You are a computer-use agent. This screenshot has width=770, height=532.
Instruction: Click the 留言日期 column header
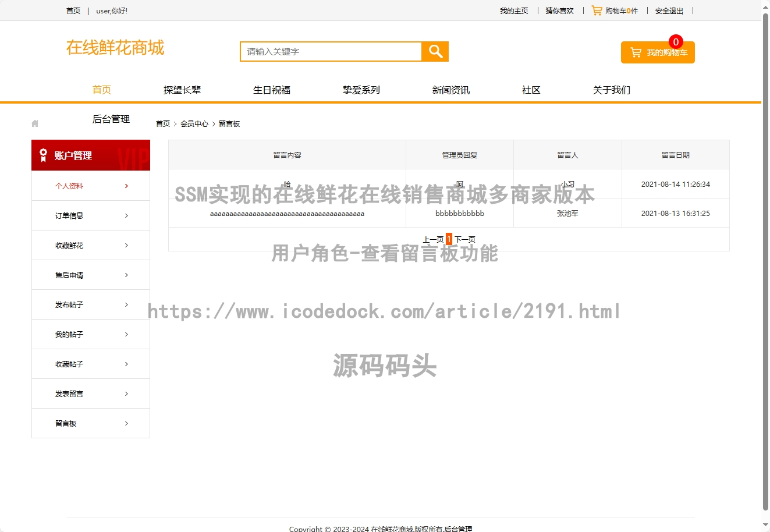676,155
